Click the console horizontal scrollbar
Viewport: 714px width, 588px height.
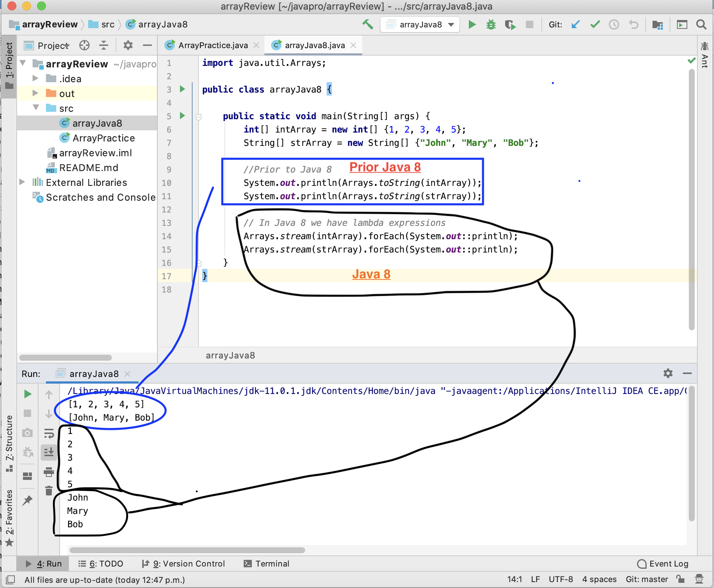click(x=187, y=550)
